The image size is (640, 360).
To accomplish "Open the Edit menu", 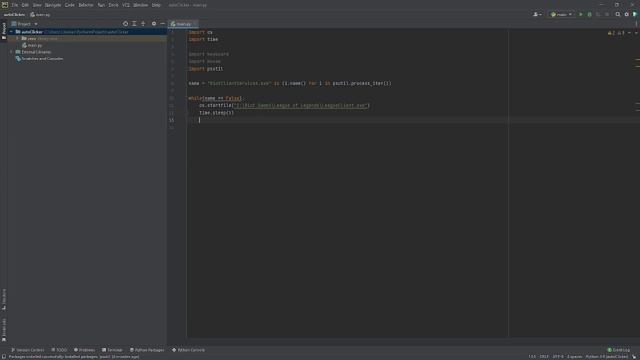I will point(25,5).
